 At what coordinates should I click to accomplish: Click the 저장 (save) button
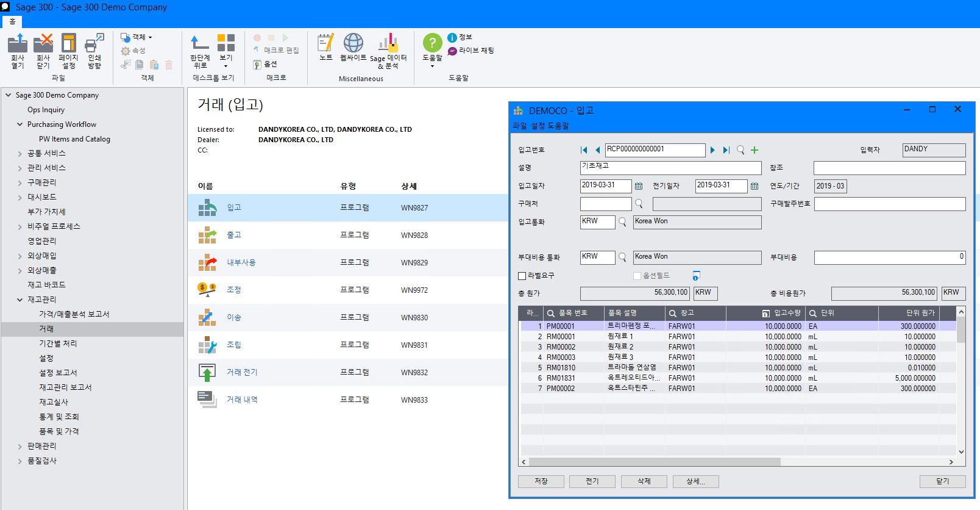click(x=541, y=481)
